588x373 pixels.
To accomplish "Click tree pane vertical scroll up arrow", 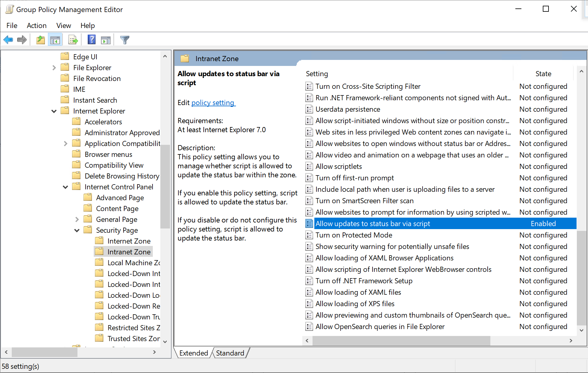I will tap(165, 56).
